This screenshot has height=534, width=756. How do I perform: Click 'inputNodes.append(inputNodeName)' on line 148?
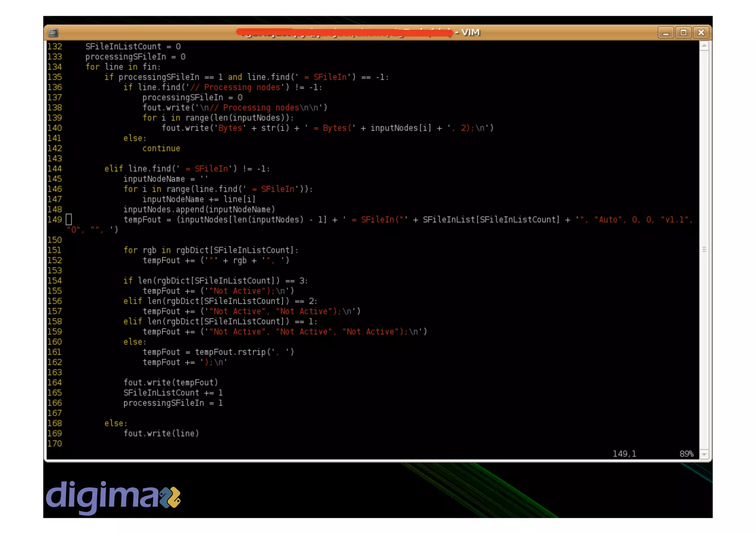(199, 210)
